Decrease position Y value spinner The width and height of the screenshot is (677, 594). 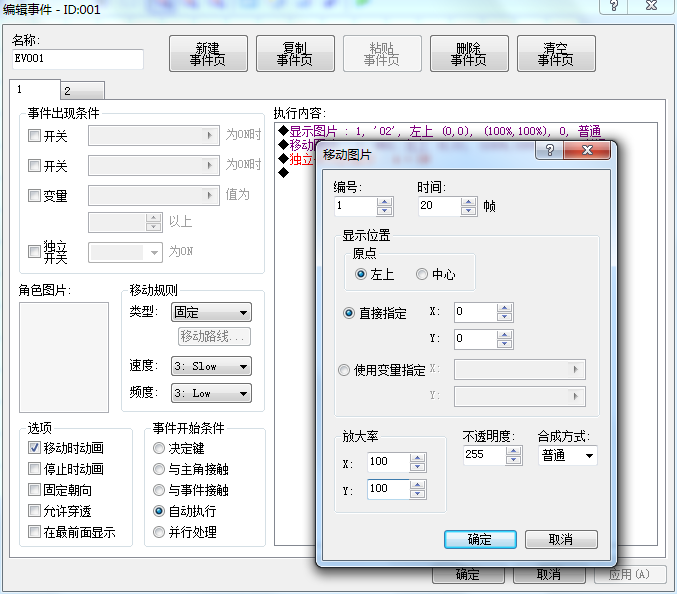pyautogui.click(x=504, y=344)
